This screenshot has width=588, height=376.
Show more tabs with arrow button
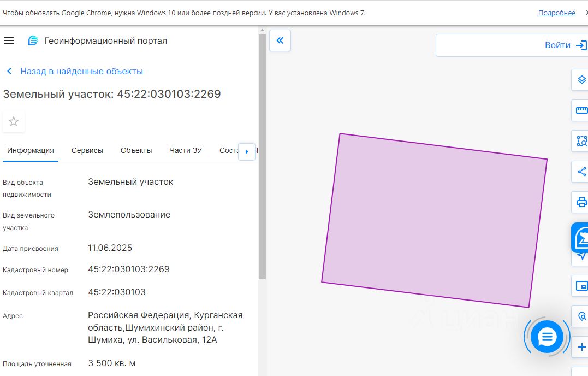(x=247, y=151)
